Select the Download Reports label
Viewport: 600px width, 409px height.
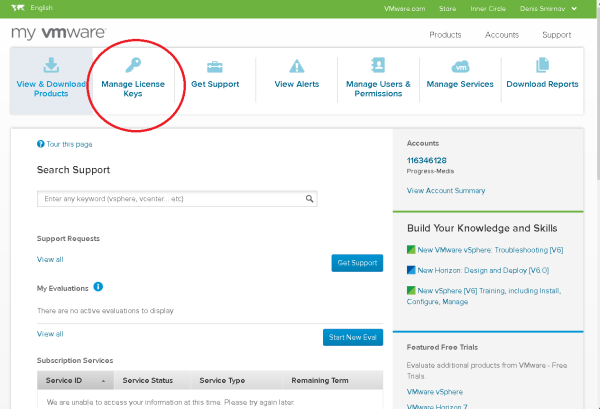pos(542,84)
